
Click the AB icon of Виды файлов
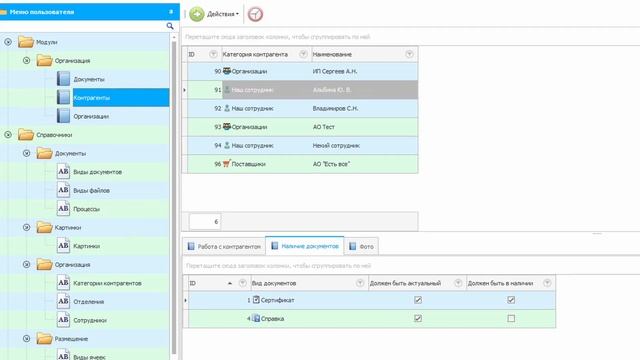(x=63, y=190)
